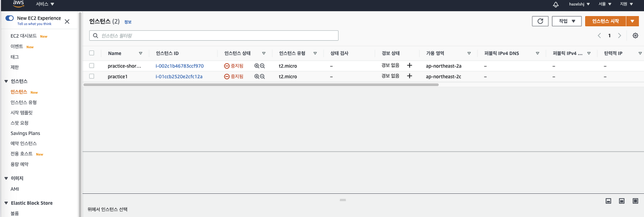Click Tell us what you think link
This screenshot has height=217, width=644.
point(34,24)
